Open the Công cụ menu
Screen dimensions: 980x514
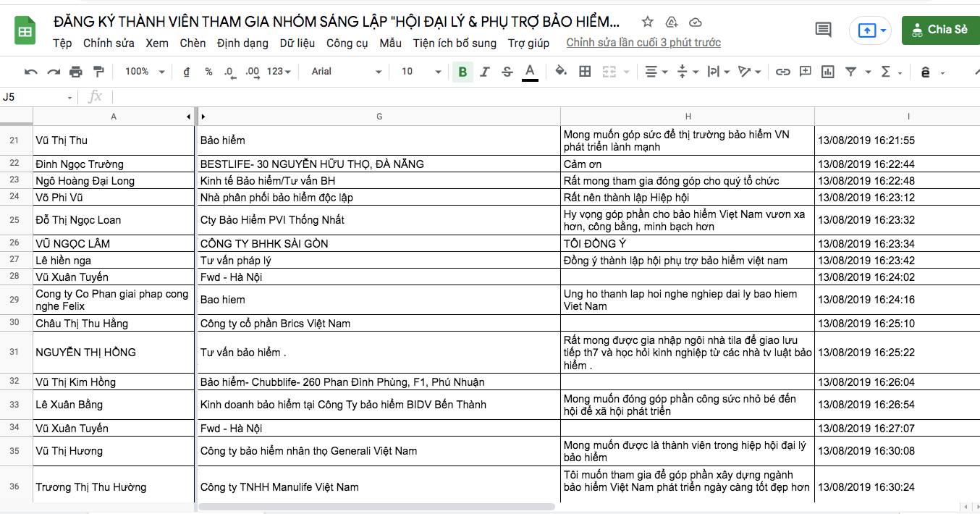(347, 43)
